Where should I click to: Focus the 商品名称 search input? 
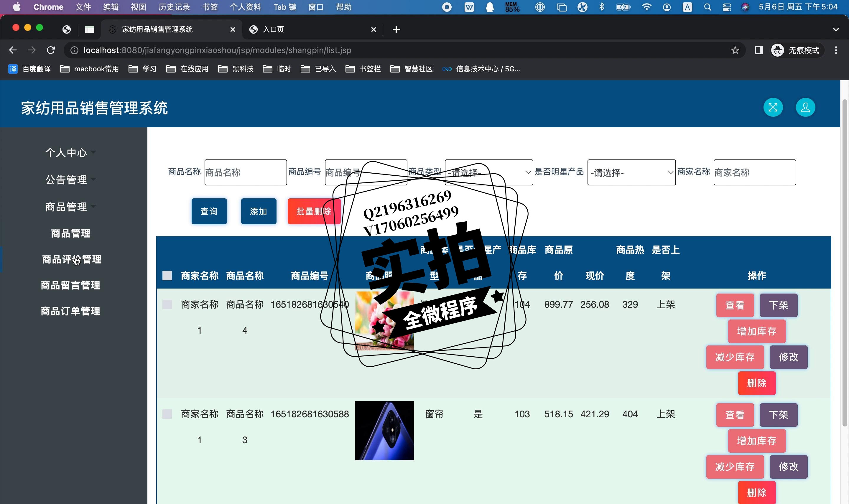click(x=246, y=172)
